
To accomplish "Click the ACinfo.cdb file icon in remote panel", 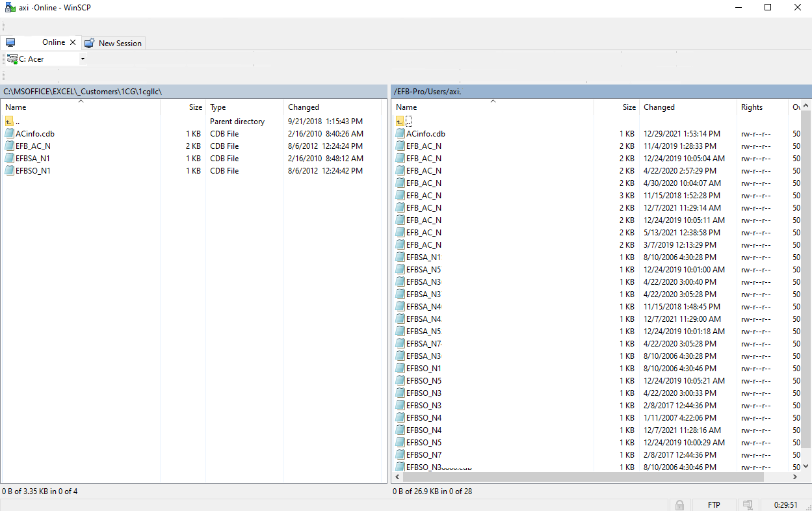I will click(x=400, y=134).
